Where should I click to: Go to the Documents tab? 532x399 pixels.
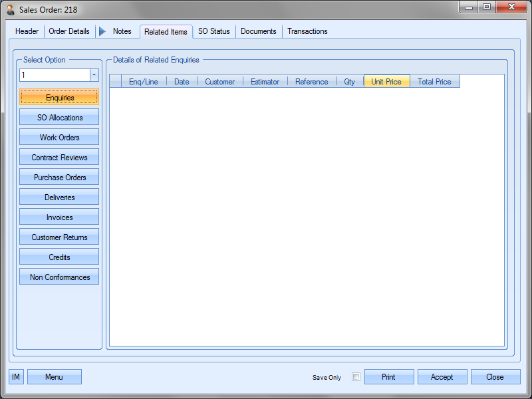(258, 31)
